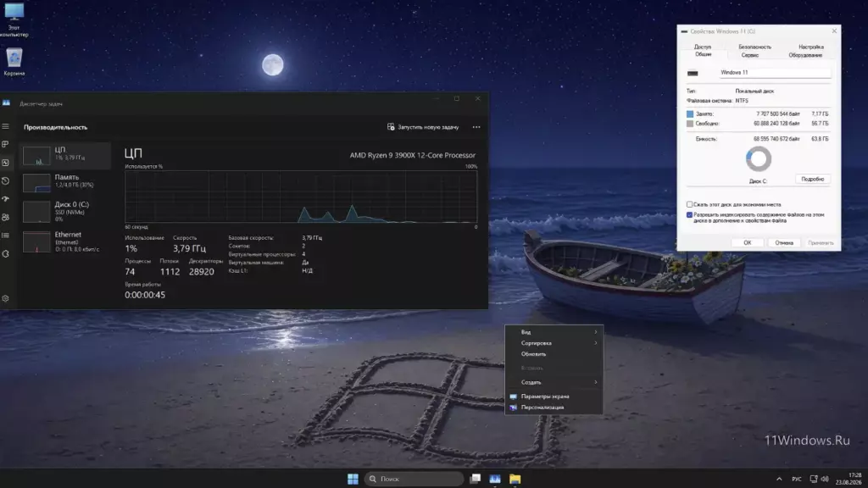Expand hidden system tray icons chevron

click(779, 480)
